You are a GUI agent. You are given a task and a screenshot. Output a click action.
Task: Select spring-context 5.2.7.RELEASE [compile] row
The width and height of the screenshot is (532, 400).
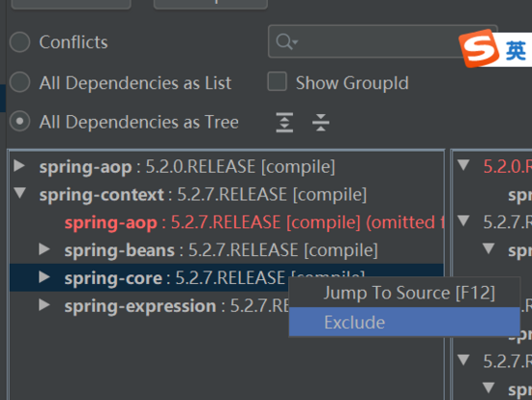click(226, 194)
